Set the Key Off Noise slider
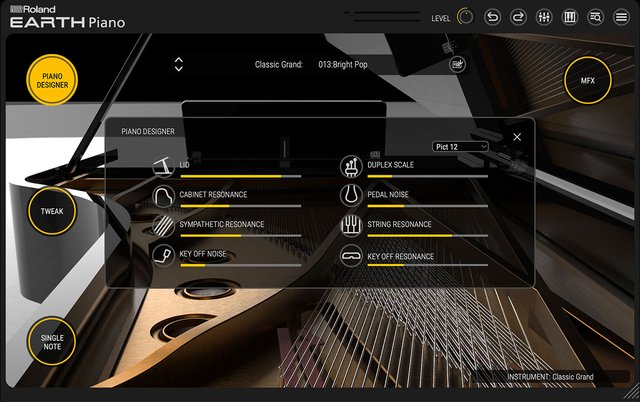 coord(241,265)
